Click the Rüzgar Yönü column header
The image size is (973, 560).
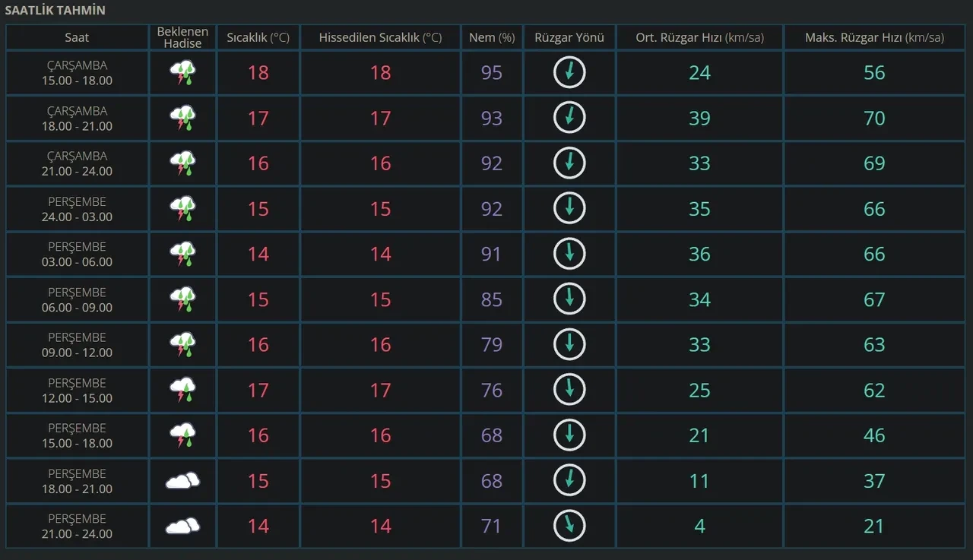click(569, 37)
